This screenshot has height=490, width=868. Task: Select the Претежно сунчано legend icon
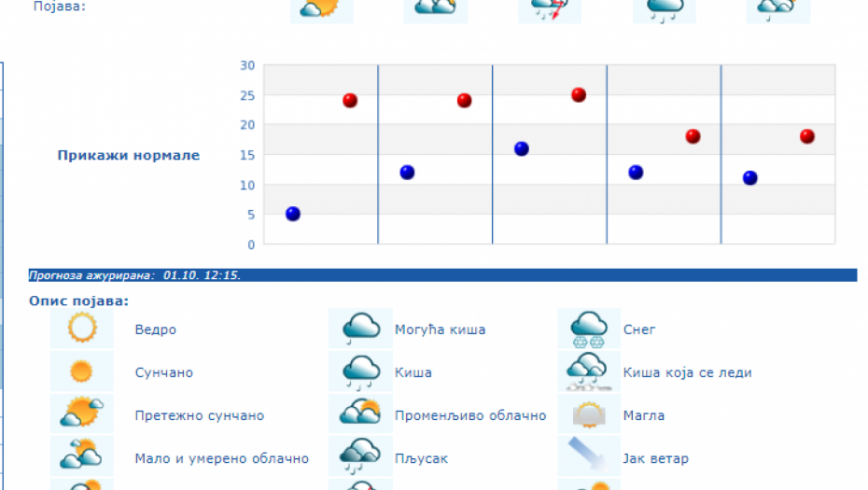(x=82, y=414)
